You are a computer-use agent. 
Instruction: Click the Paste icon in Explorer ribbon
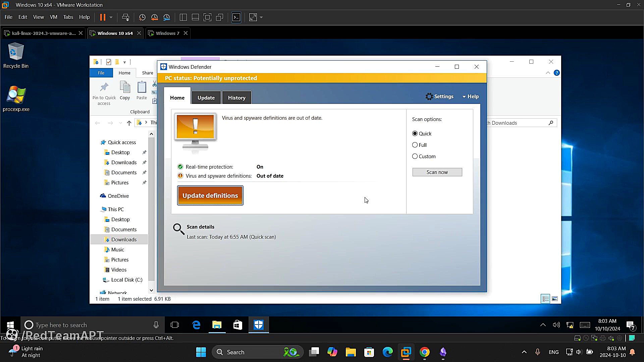142,90
